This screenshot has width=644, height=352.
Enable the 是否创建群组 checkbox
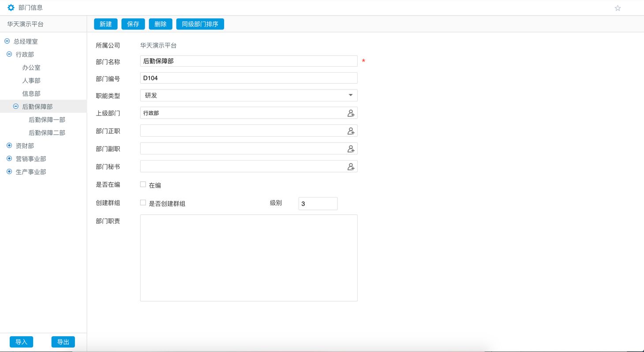coord(143,203)
